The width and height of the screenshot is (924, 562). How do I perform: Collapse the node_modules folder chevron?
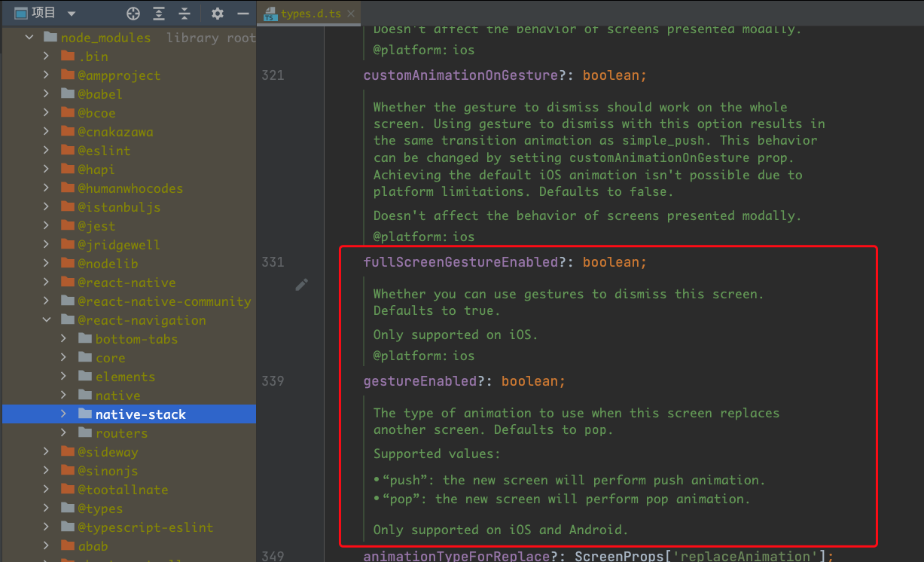[29, 38]
